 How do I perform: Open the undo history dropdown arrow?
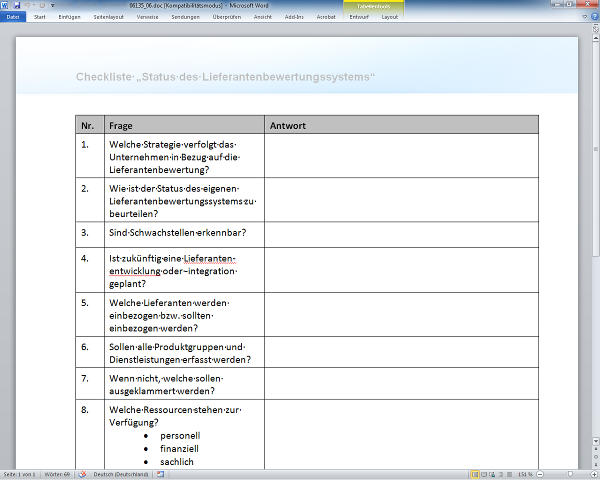(x=34, y=5)
